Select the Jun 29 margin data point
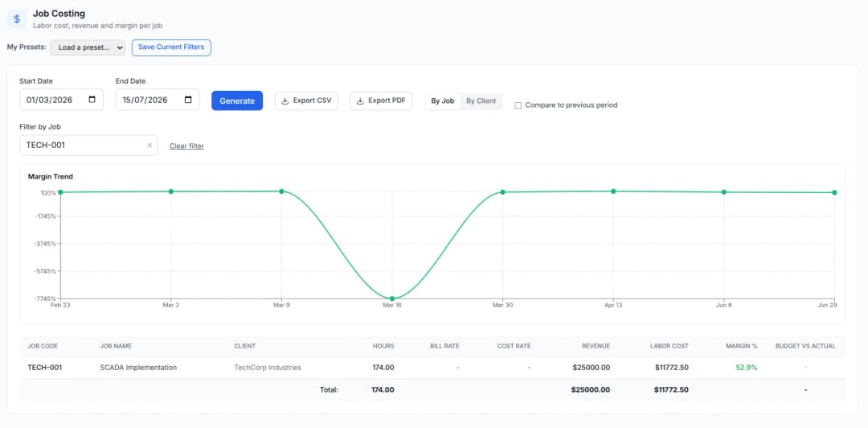Image resolution: width=868 pixels, height=428 pixels. [x=834, y=192]
